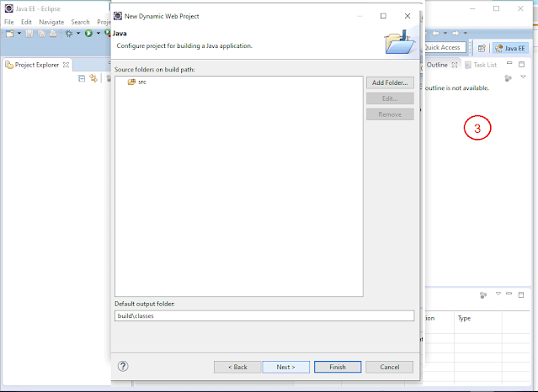538x392 pixels.
Task: Click the Cancel button in wizard
Action: pos(390,367)
